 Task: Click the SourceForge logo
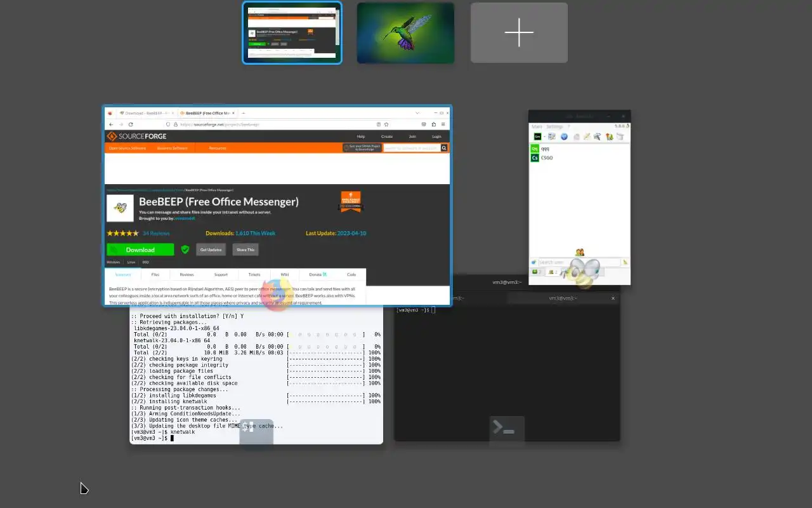tap(137, 137)
